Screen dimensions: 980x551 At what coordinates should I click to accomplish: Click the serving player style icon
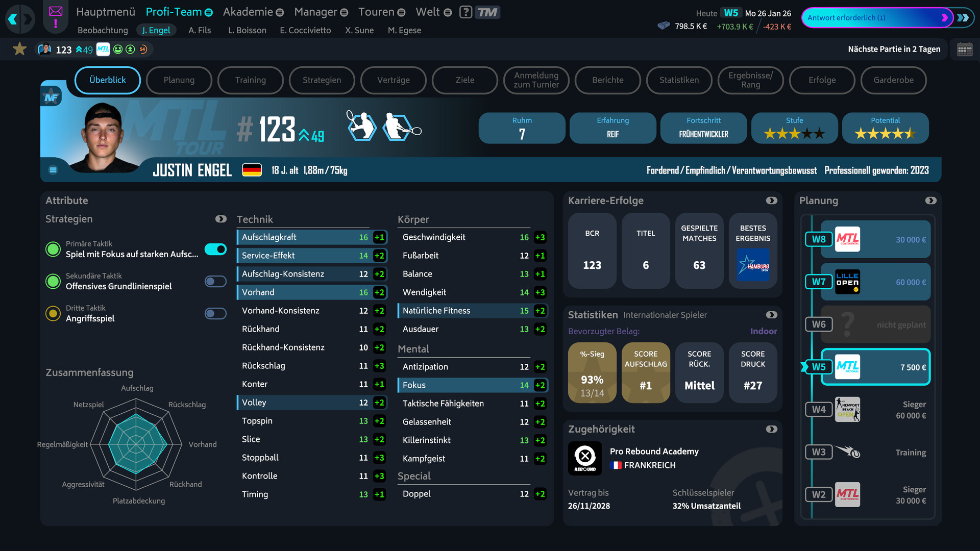(361, 126)
